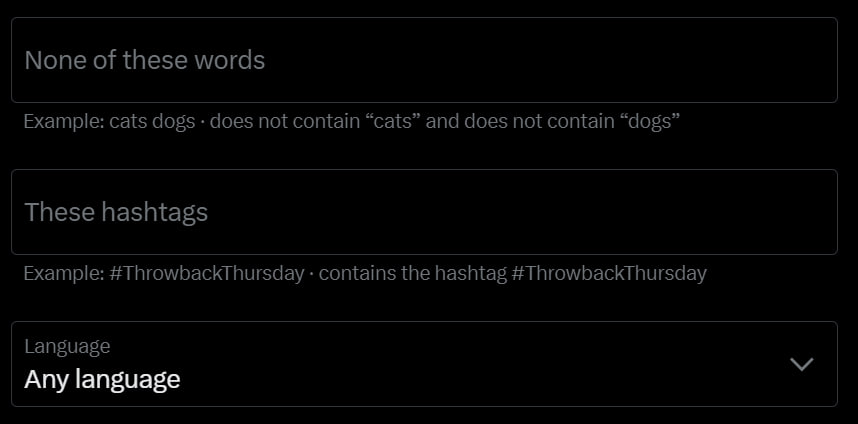Click 'contains the hashtag #ThrowbackThursday' text
Image resolution: width=858 pixels, height=424 pixels.
click(x=512, y=273)
